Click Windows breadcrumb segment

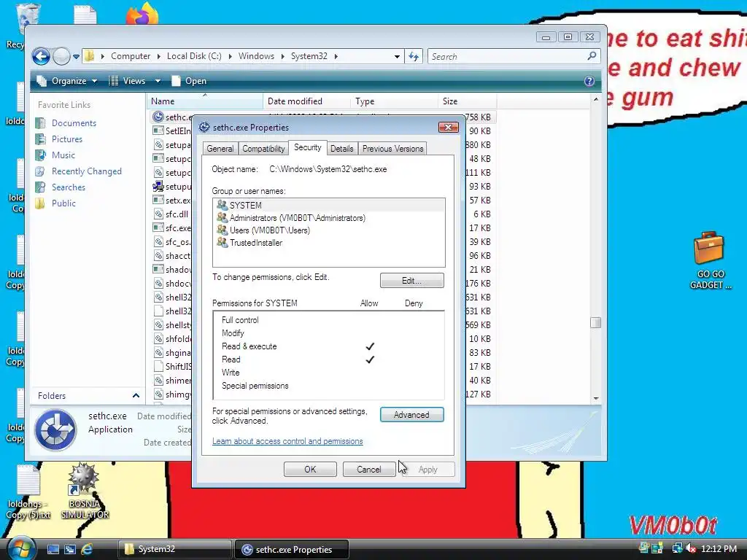point(256,56)
